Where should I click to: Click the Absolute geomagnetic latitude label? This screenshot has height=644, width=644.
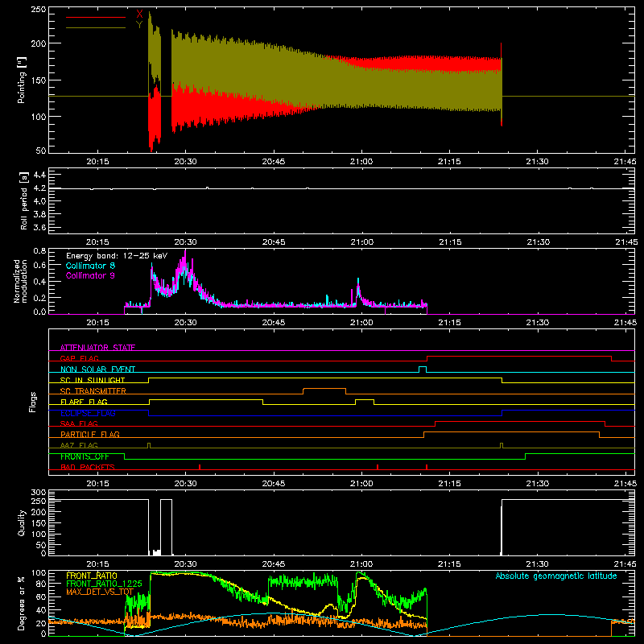pyautogui.click(x=556, y=576)
